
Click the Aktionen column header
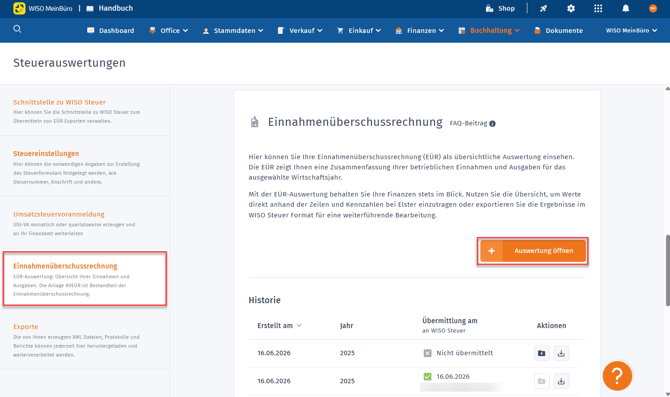pyautogui.click(x=551, y=326)
